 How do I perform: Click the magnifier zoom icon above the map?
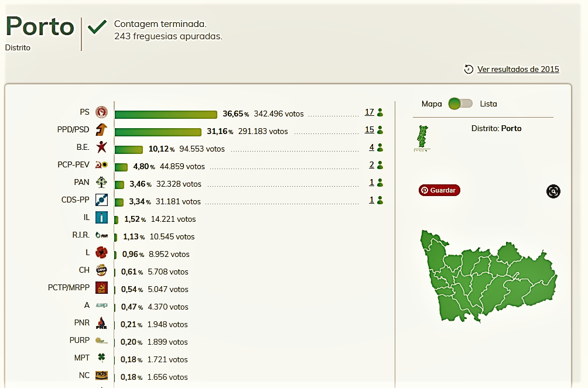pos(553,191)
